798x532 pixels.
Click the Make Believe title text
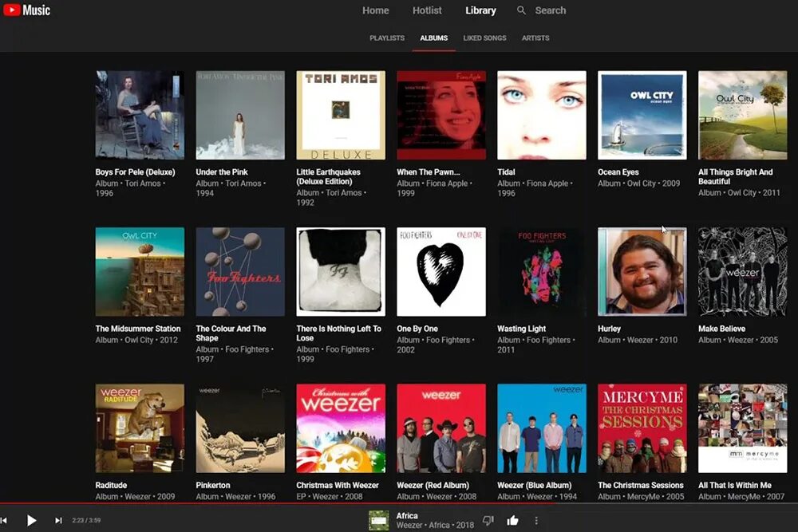[721, 329]
